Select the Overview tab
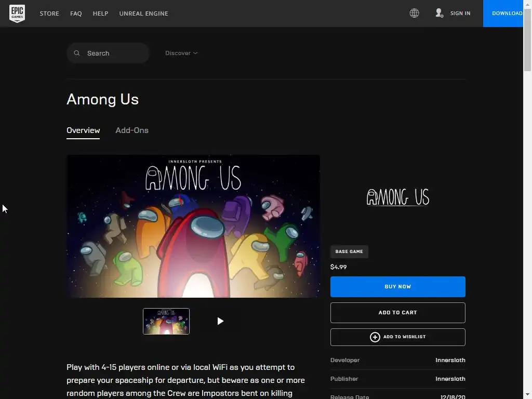 [x=83, y=130]
